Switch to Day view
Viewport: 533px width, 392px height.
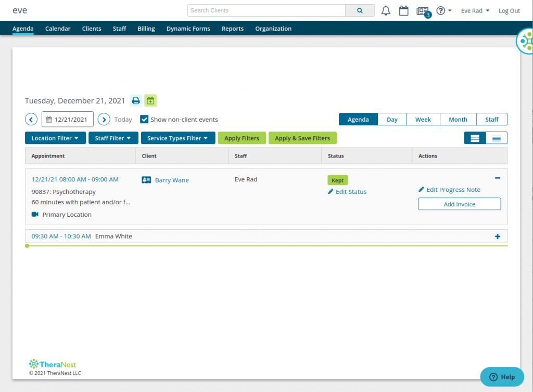click(392, 120)
